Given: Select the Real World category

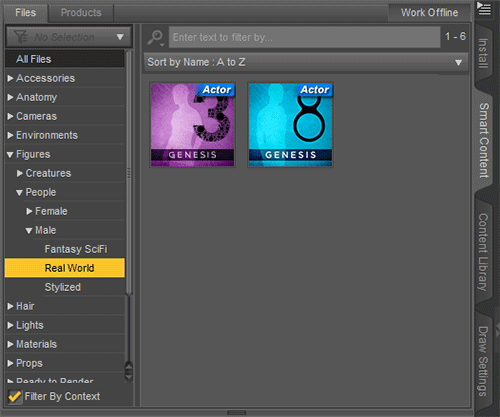Looking at the screenshot, I should [65, 268].
